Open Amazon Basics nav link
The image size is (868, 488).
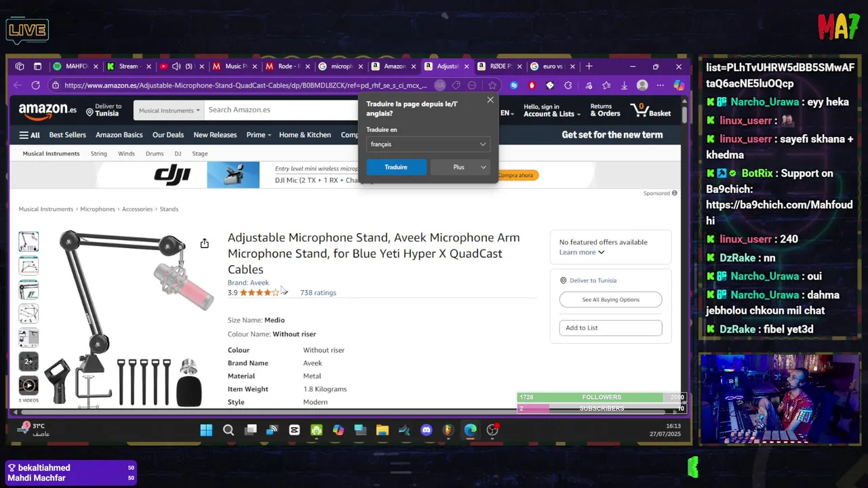(x=119, y=135)
